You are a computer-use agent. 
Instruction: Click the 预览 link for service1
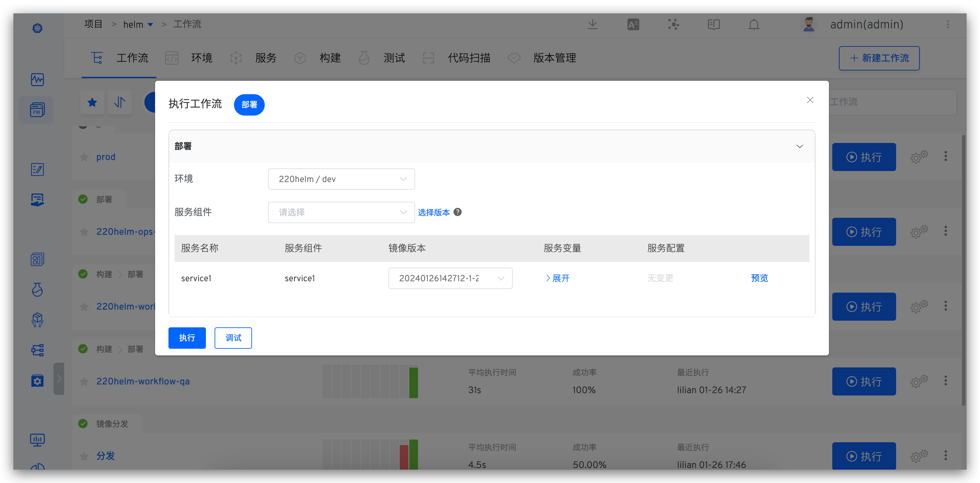[759, 278]
